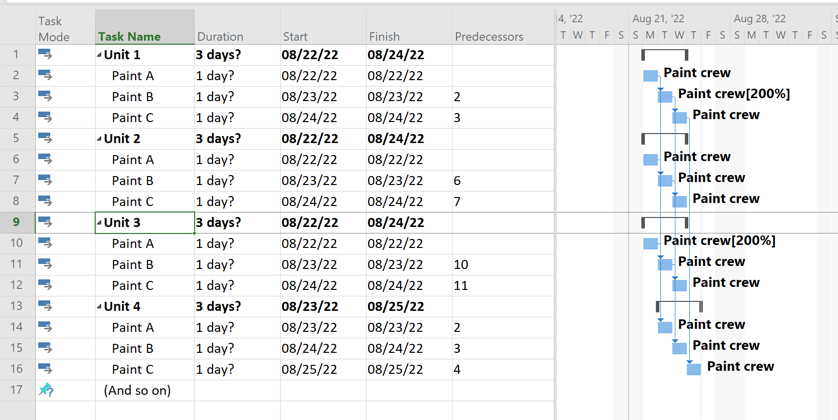Collapse the Unit 4 summary task
838x420 pixels.
pos(99,308)
